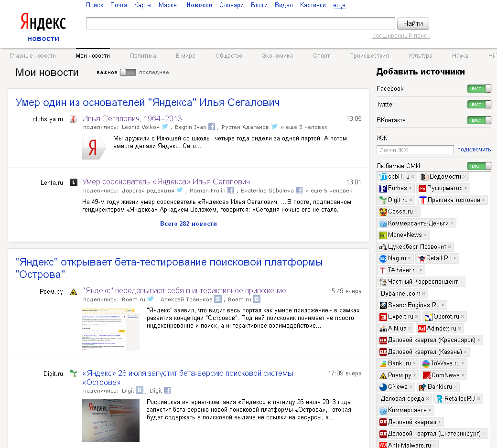497x448 pixels.
Task: Open Карты service link
Action: (x=142, y=5)
